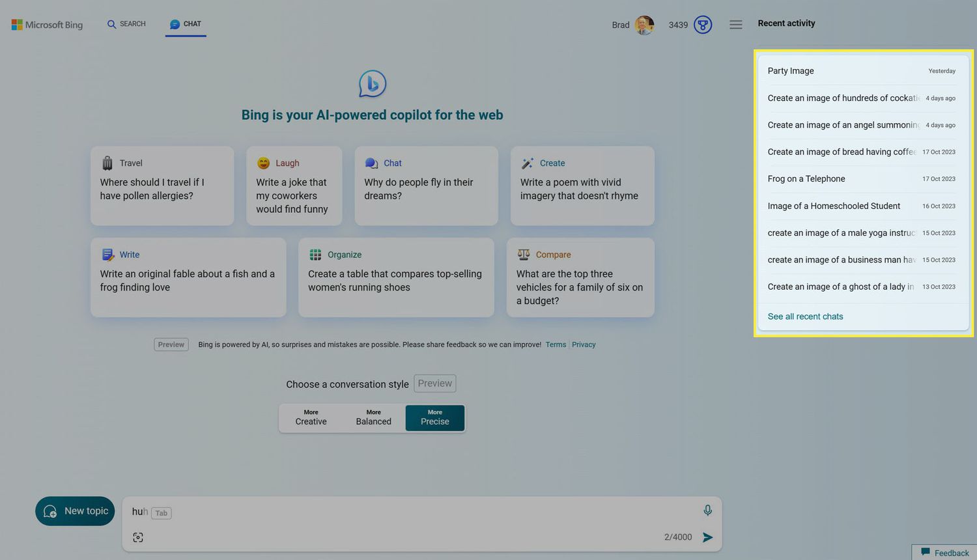Click Brad's profile avatar
Viewport: 977px width, 560px height.
click(644, 25)
